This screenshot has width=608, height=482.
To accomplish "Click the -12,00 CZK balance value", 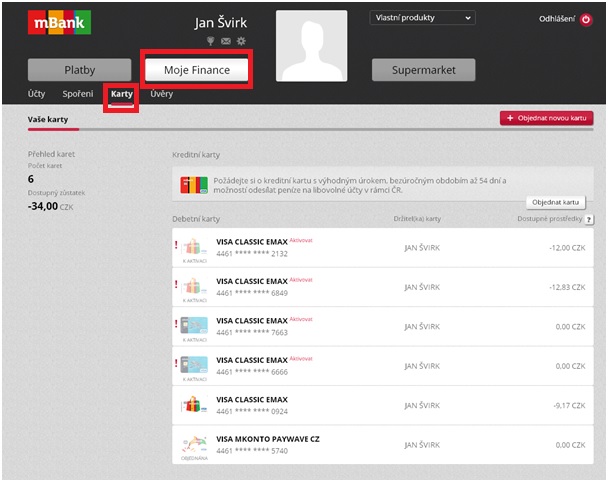I will (567, 248).
